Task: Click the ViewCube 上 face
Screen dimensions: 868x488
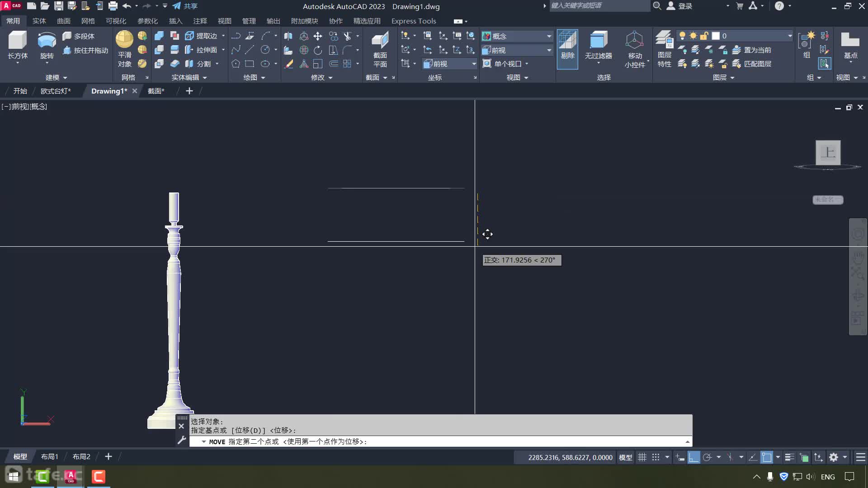Action: 828,152
